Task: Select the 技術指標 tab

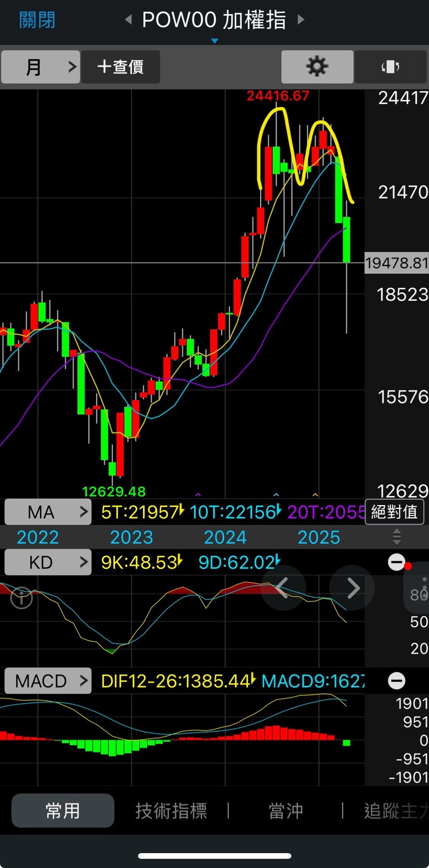Action: pos(171,811)
